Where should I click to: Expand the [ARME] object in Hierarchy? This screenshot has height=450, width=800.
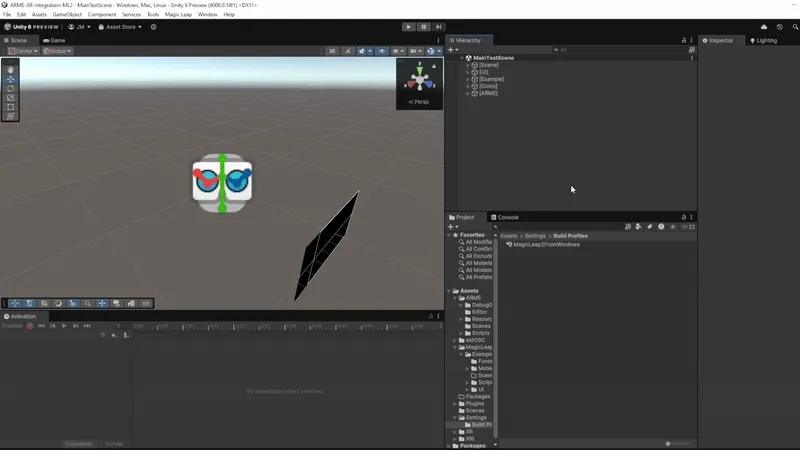(x=467, y=93)
